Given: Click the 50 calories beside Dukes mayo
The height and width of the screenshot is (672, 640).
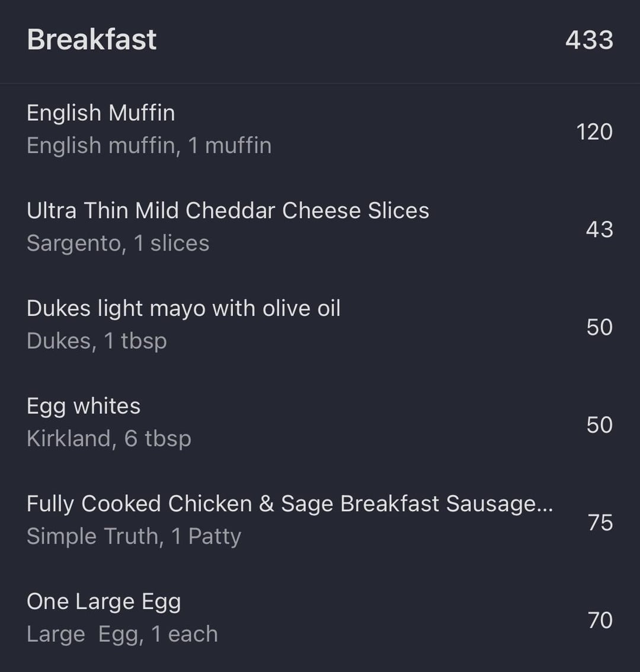Looking at the screenshot, I should [599, 327].
